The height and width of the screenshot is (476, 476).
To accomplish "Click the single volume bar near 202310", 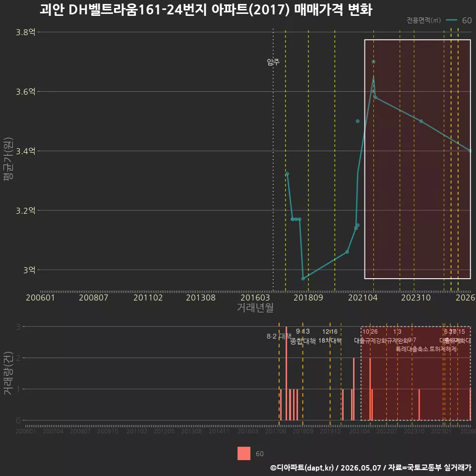I will [x=419, y=405].
